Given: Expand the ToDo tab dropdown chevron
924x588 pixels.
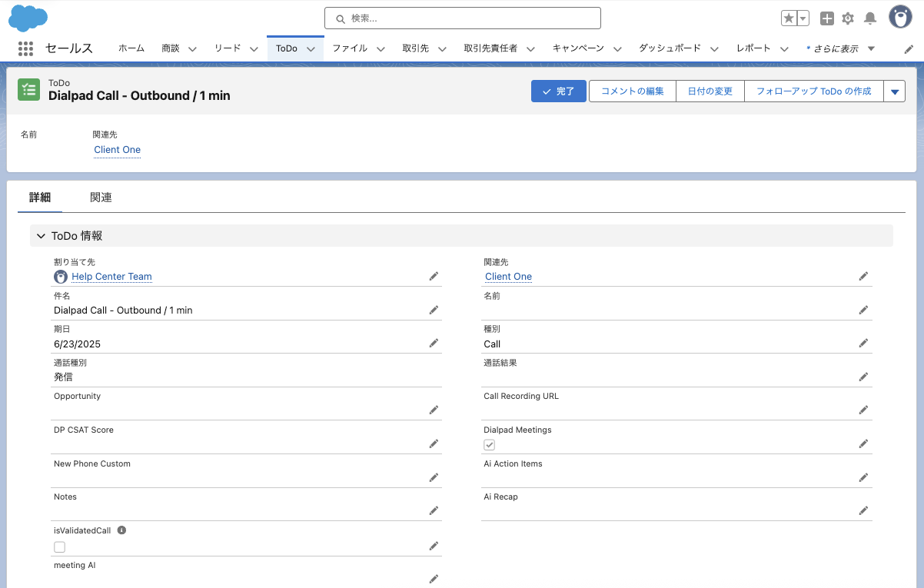Looking at the screenshot, I should [x=311, y=49].
